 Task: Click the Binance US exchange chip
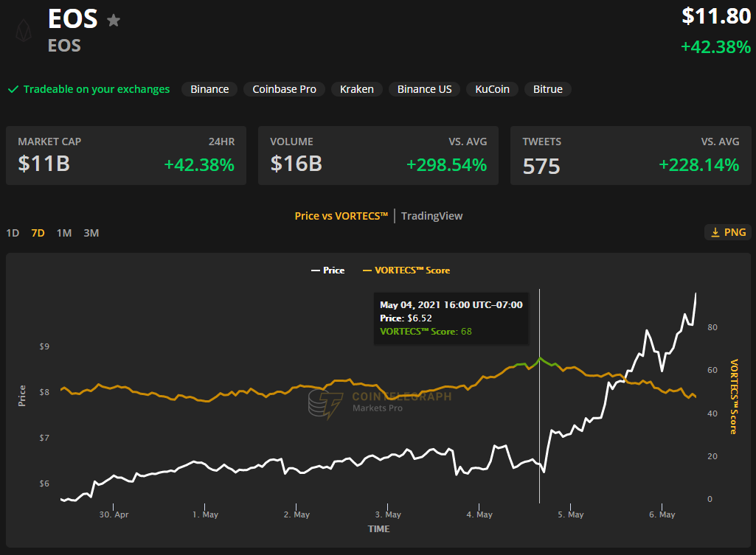click(x=424, y=89)
